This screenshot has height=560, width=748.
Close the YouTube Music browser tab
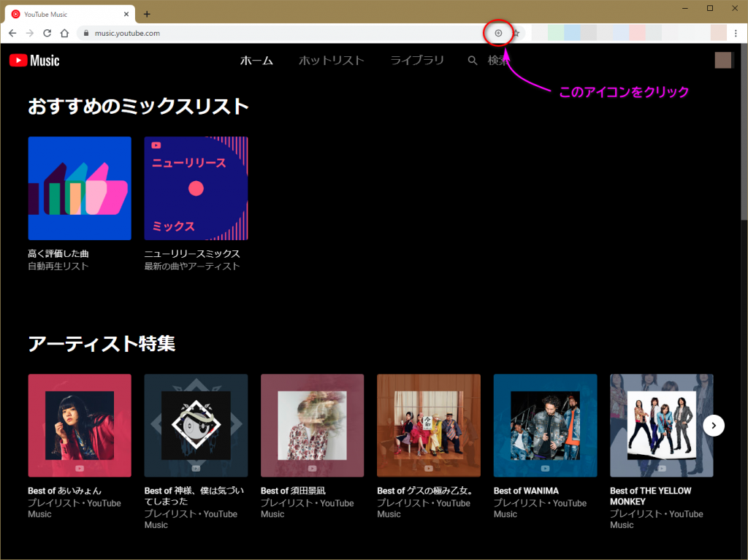[x=126, y=14]
